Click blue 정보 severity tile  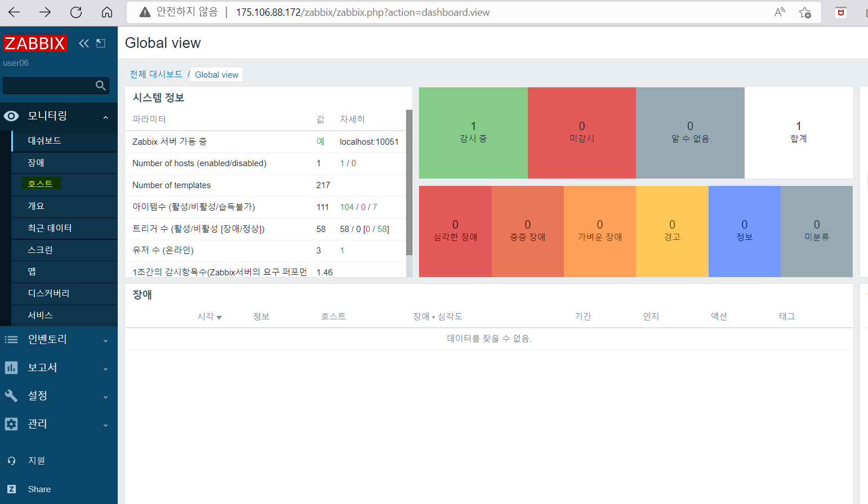click(x=745, y=231)
